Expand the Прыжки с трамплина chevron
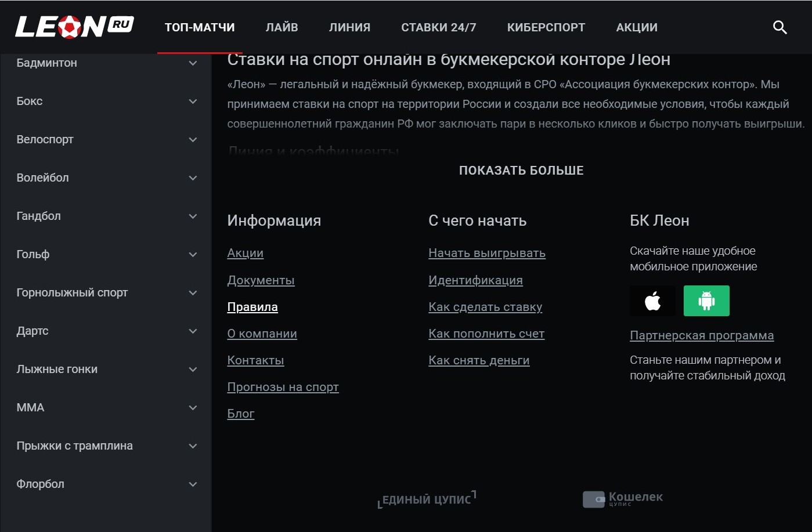 [193, 446]
